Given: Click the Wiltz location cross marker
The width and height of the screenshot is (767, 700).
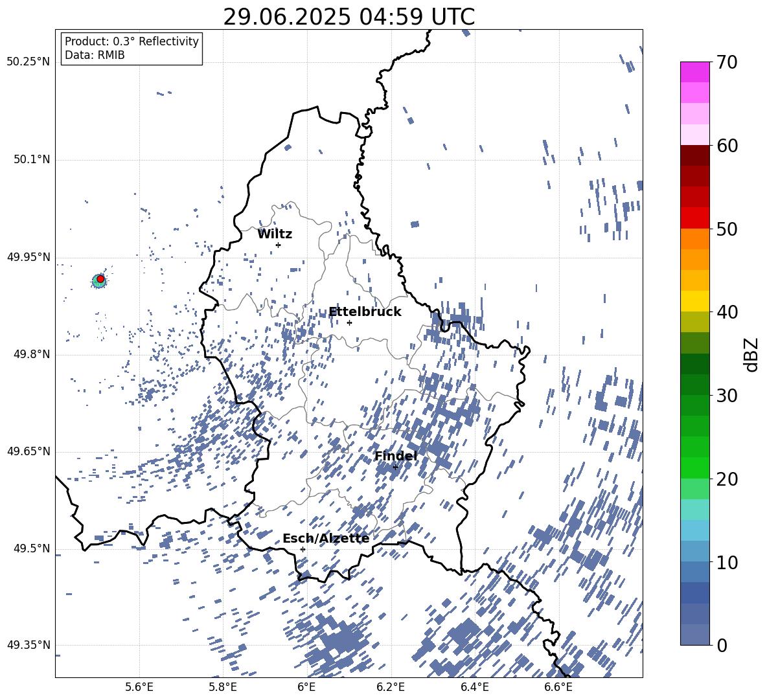Looking at the screenshot, I should (278, 245).
